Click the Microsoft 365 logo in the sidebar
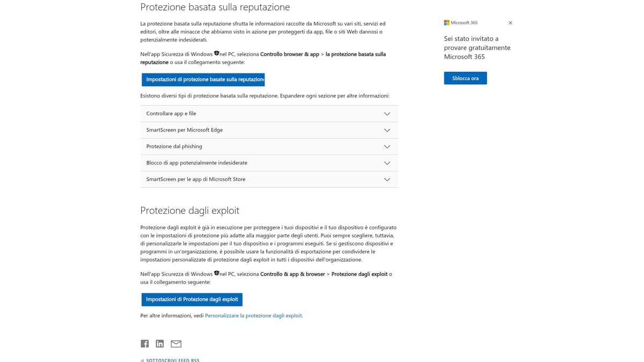The image size is (644, 362). (x=446, y=23)
